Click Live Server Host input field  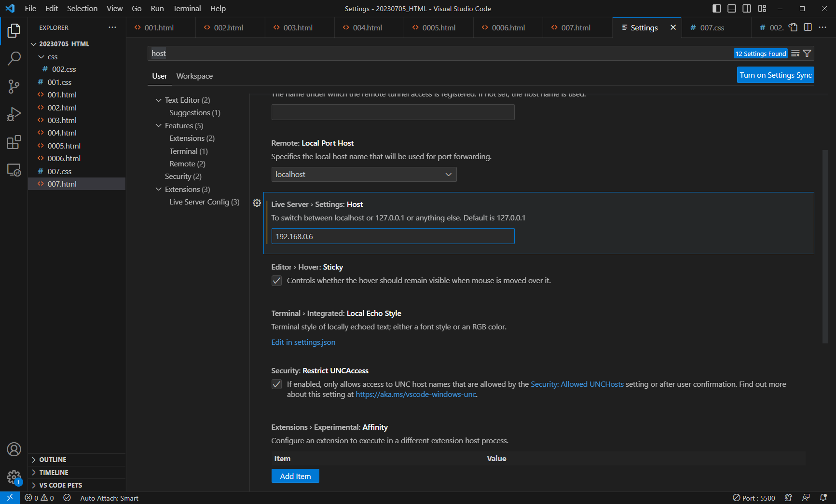(x=393, y=236)
